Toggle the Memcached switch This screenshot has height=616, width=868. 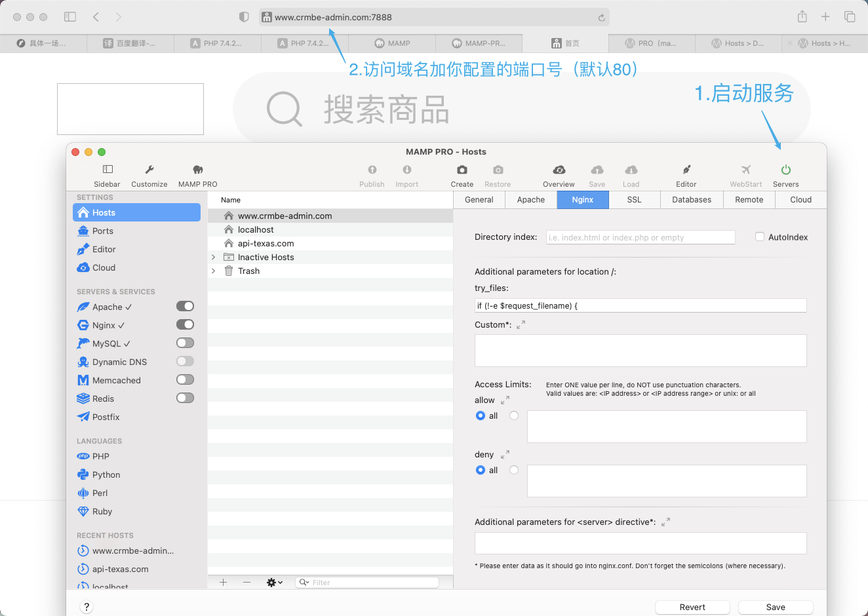click(x=186, y=379)
